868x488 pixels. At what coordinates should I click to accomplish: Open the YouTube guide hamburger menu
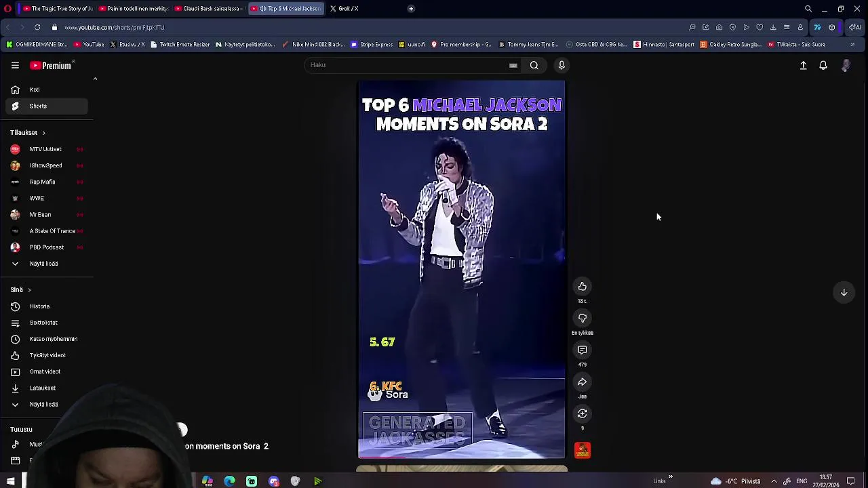pyautogui.click(x=15, y=66)
